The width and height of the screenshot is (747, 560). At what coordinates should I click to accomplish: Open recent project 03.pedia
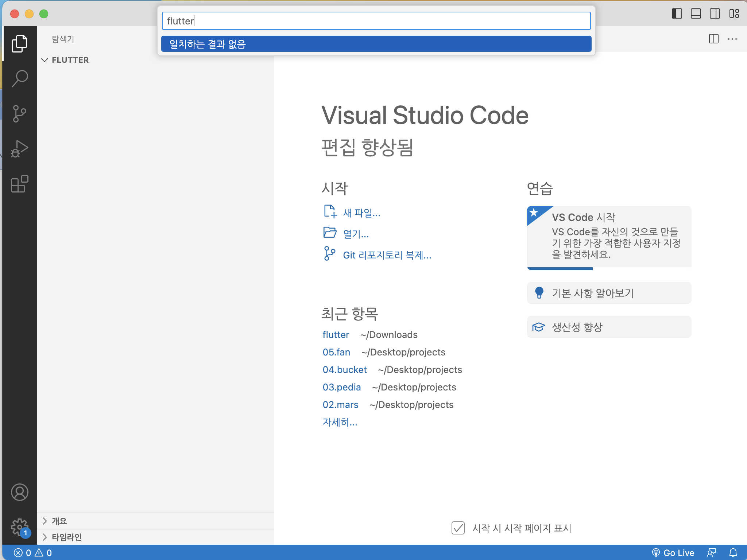tap(342, 387)
